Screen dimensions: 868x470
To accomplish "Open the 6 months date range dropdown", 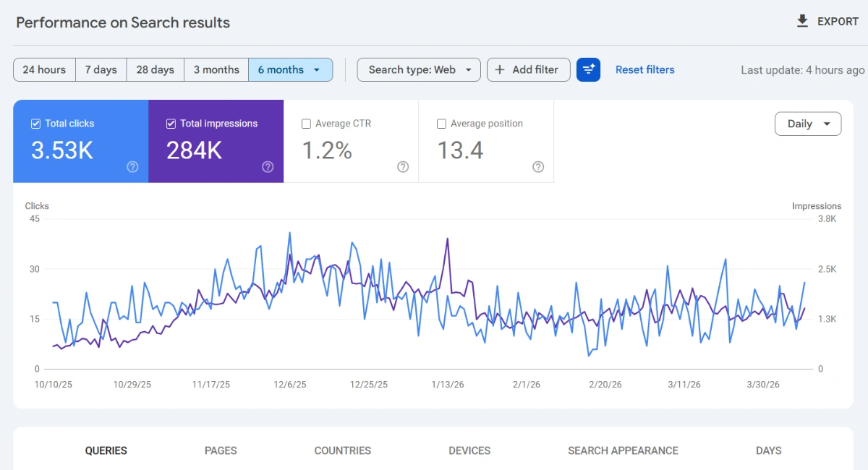I will [x=291, y=69].
